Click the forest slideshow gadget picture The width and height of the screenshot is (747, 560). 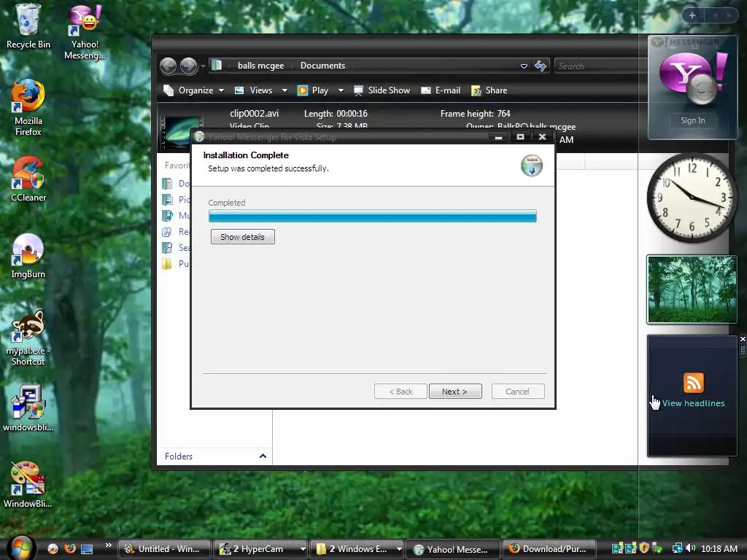tap(692, 289)
